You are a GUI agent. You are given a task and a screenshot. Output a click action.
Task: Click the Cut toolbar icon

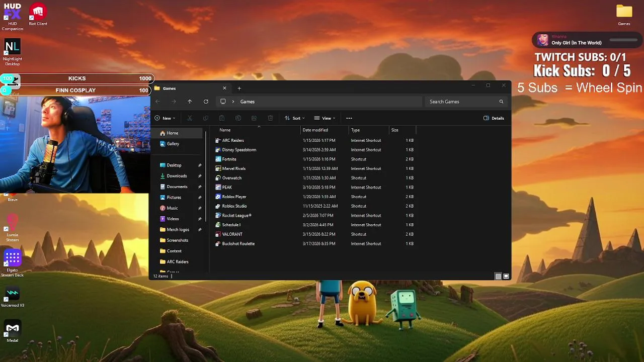point(190,118)
